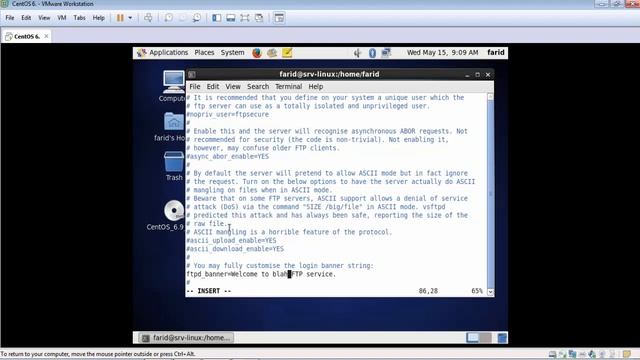Viewport: 640px width, 360px height.
Task: Open VMware View menu
Action: (44, 18)
